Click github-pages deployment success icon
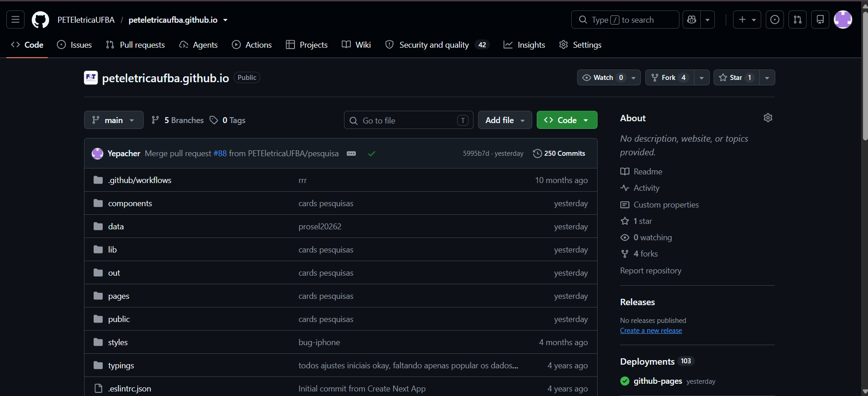 click(625, 381)
